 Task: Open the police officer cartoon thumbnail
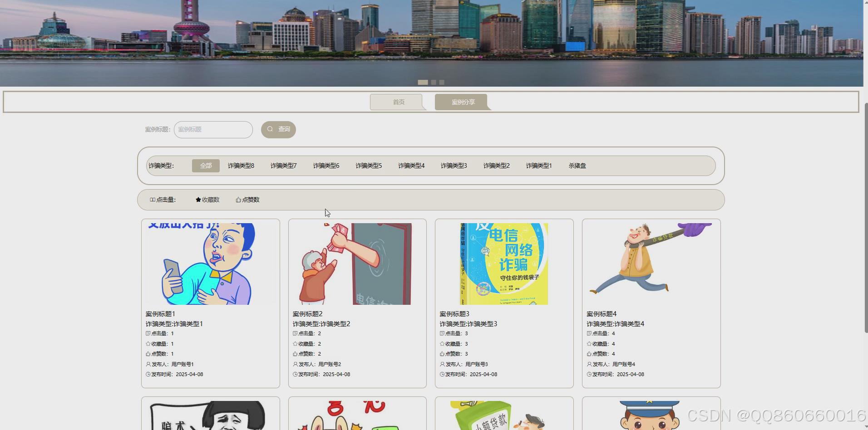[651, 415]
